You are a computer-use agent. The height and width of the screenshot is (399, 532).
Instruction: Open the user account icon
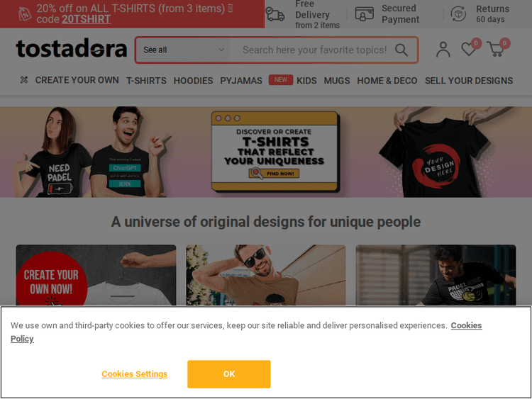click(443, 50)
